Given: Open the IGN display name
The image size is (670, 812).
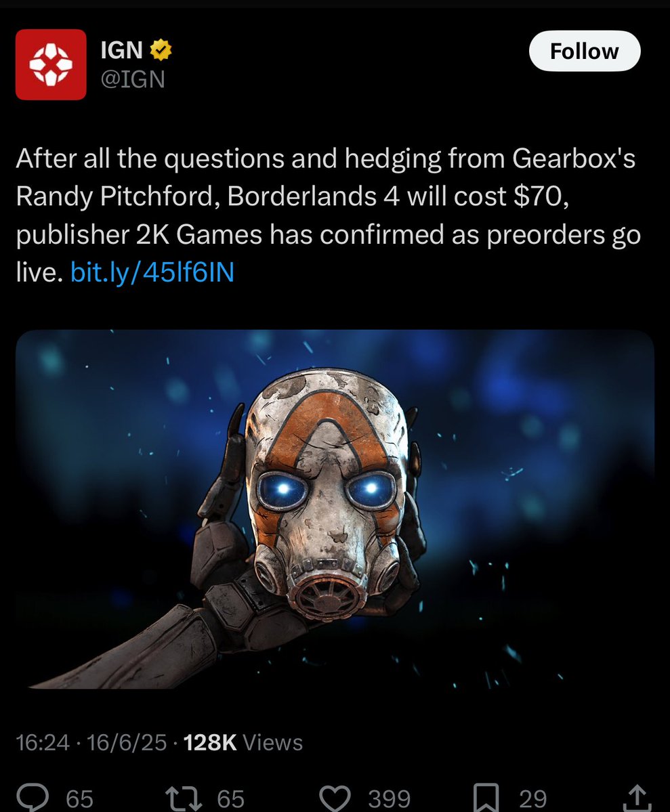Looking at the screenshot, I should [121, 50].
